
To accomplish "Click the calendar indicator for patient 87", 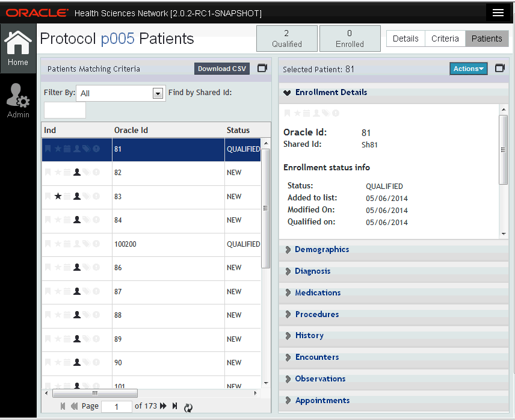I will [x=67, y=291].
